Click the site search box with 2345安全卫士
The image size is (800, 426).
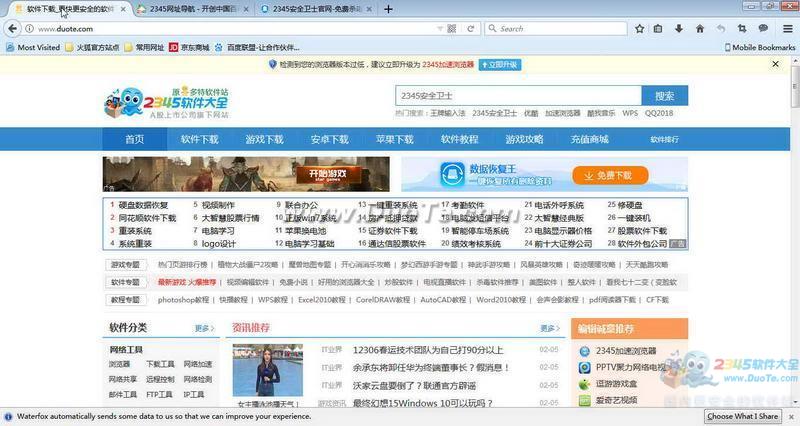pos(518,95)
